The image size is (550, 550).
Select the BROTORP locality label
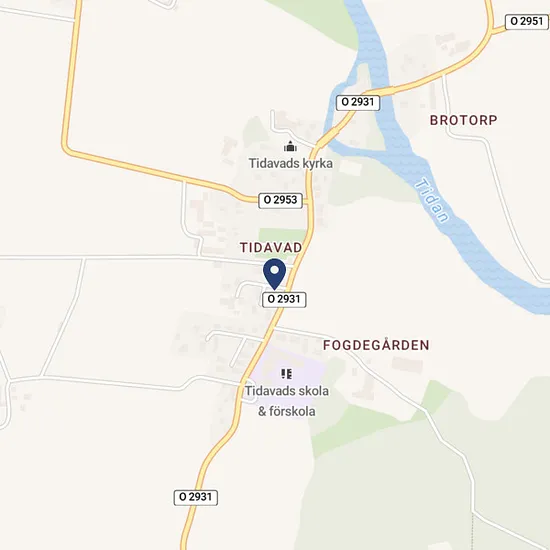[463, 120]
